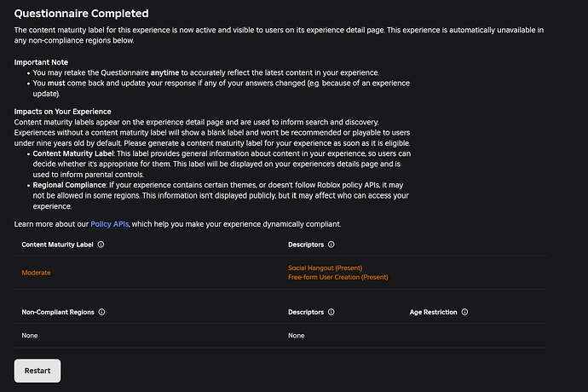Click info icon beside Content Maturity Label
Viewport: 588px width, 392px height.
(101, 245)
